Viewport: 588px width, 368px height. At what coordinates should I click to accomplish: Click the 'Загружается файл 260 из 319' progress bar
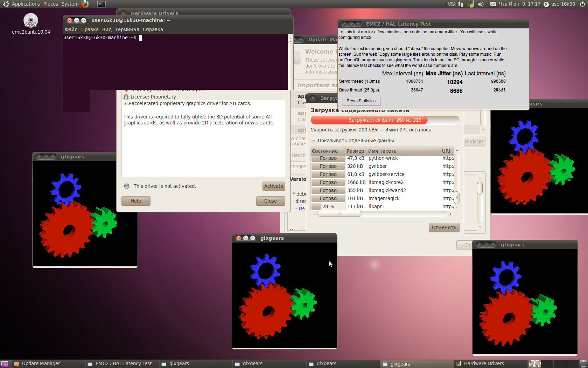tap(385, 120)
